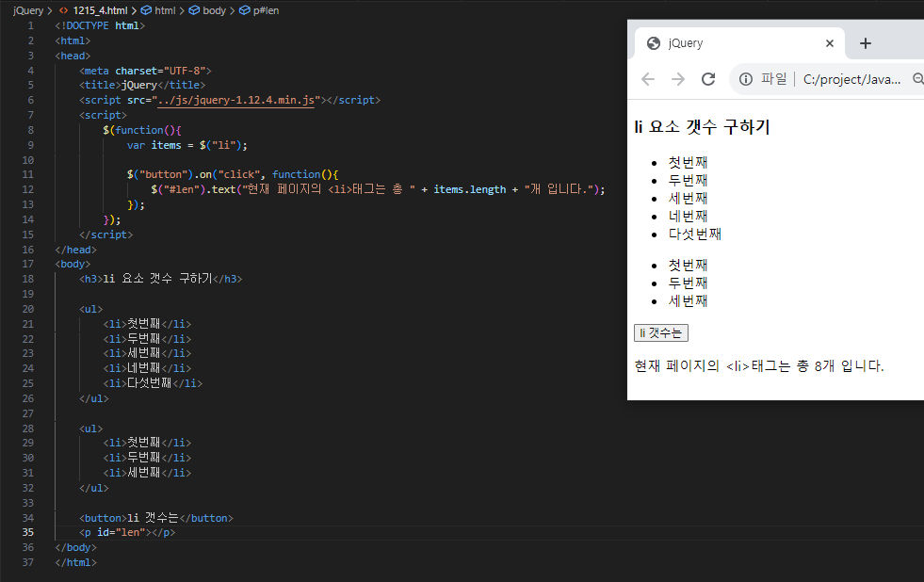The width and height of the screenshot is (924, 582).
Task: Click 'items.length' in code line 12
Action: coord(470,189)
